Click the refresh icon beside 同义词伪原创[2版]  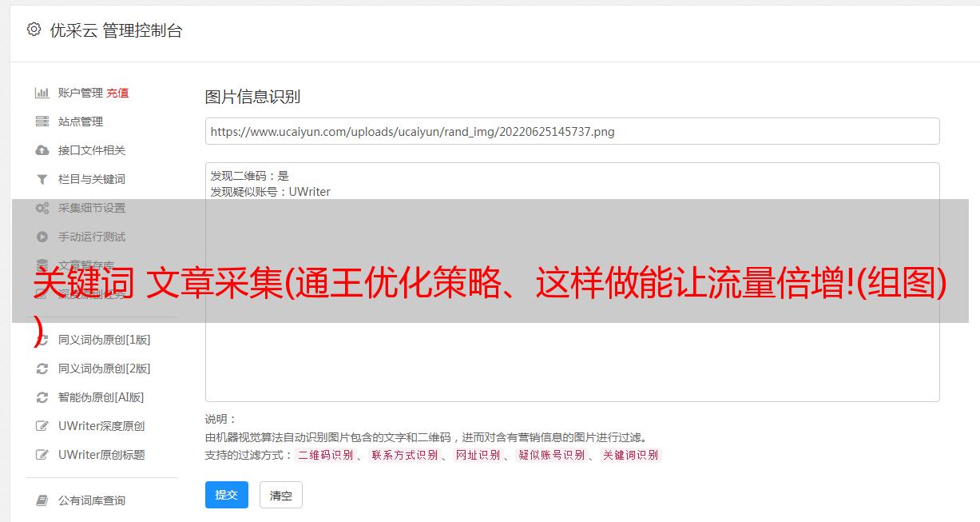pyautogui.click(x=42, y=369)
